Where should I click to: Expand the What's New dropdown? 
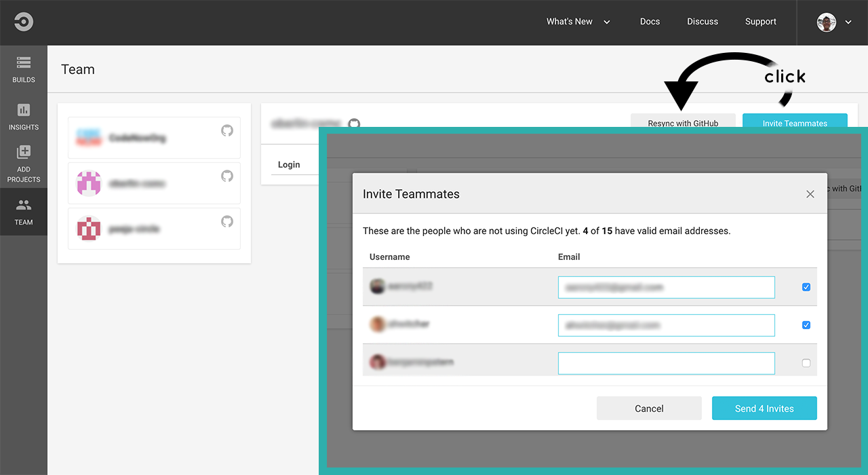[578, 22]
